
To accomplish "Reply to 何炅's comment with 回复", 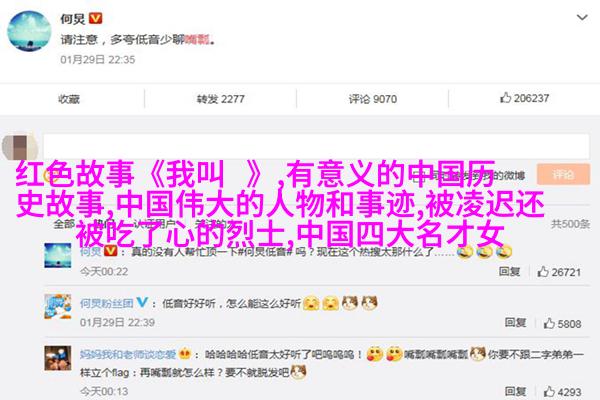I will tap(509, 271).
